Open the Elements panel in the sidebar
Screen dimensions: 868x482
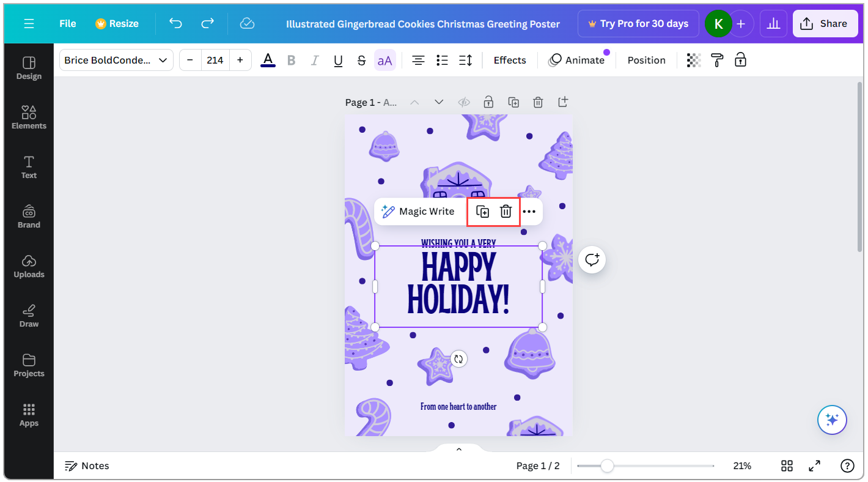pos(29,116)
